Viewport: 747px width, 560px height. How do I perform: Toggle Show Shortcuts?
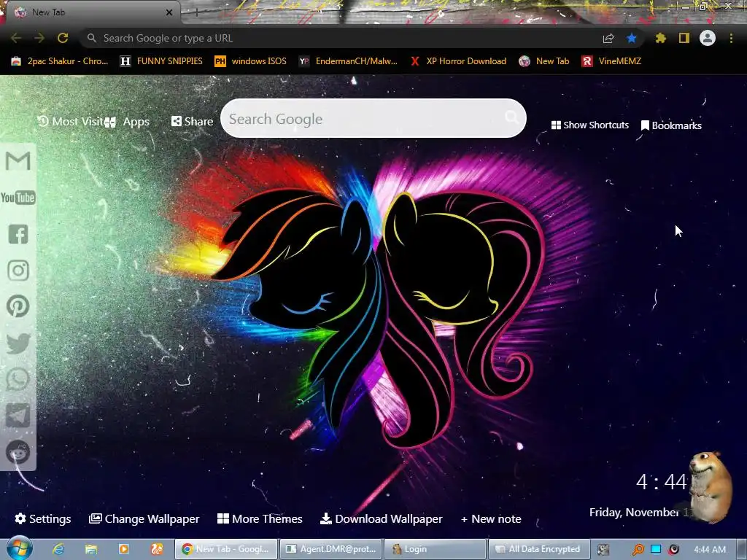pos(589,125)
